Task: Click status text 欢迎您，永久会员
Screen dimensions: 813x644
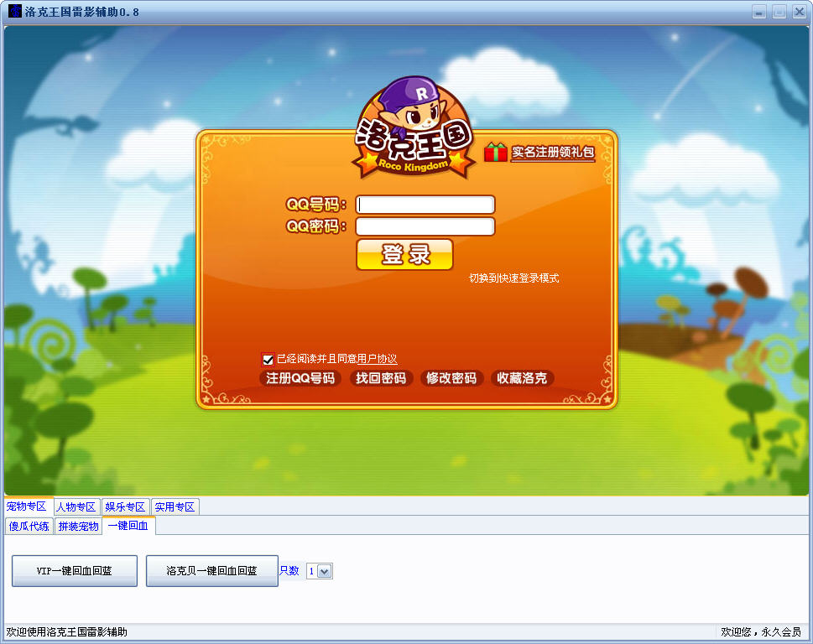Action: point(761,631)
